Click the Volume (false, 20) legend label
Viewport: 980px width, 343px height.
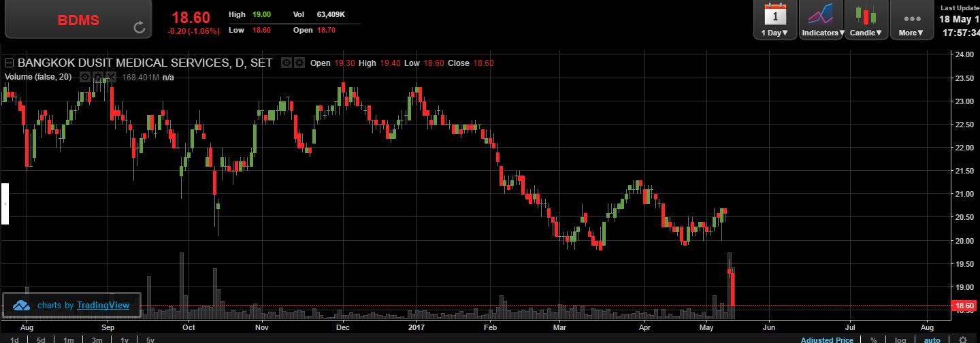point(38,77)
